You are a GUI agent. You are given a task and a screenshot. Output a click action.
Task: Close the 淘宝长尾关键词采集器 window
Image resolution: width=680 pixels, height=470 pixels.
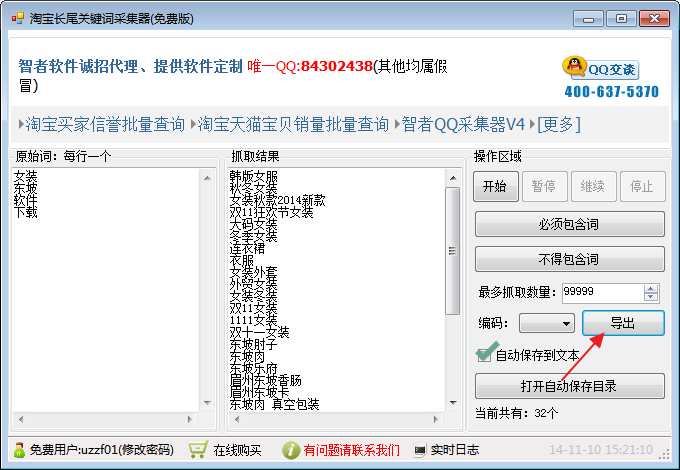pyautogui.click(x=654, y=19)
